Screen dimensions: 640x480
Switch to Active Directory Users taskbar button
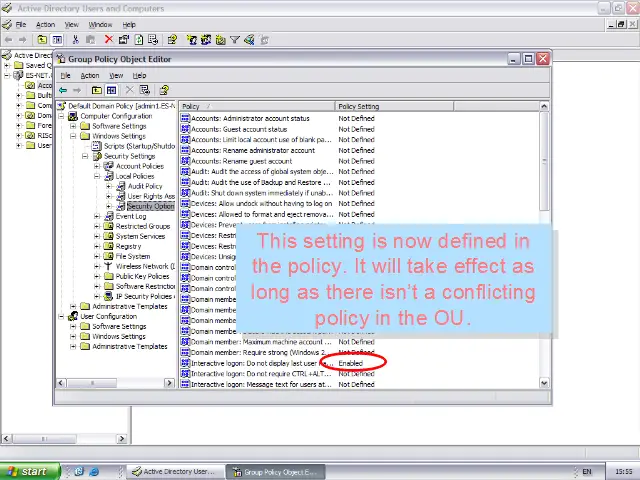click(176, 471)
